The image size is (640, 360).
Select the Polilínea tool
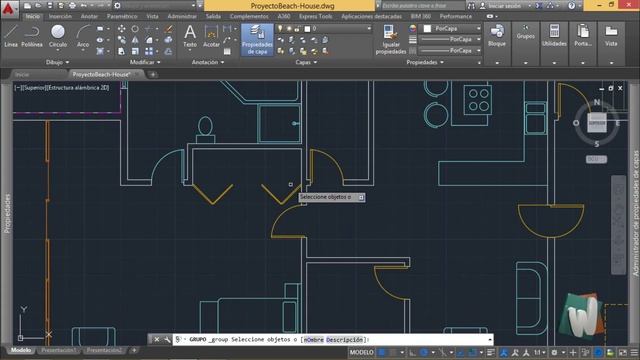click(32, 36)
